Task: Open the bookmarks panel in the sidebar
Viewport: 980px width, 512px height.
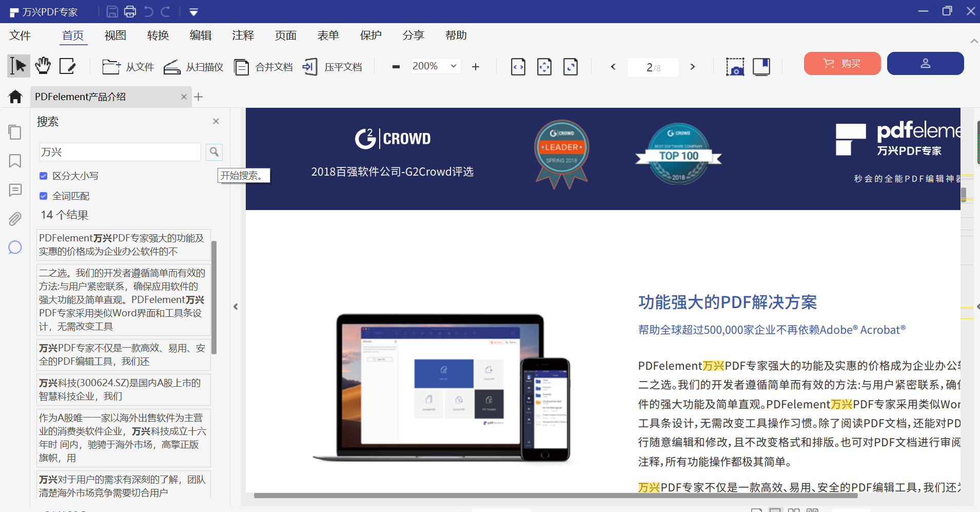Action: click(x=15, y=161)
